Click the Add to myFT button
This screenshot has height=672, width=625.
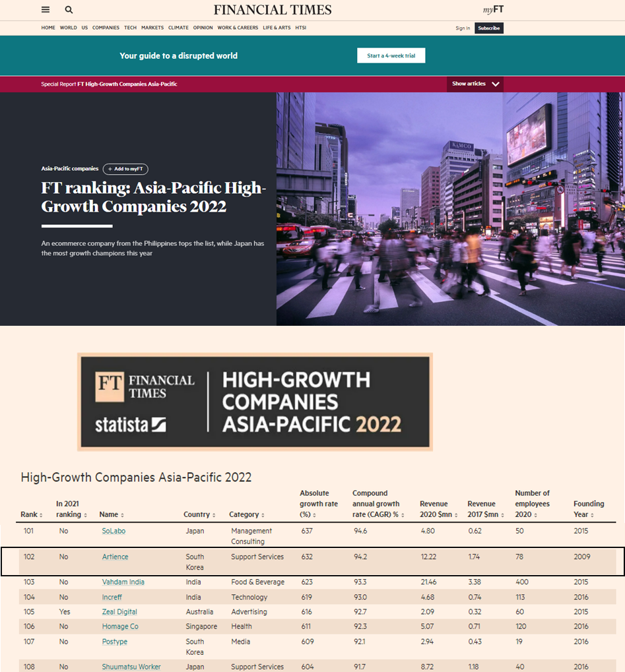[x=125, y=169]
